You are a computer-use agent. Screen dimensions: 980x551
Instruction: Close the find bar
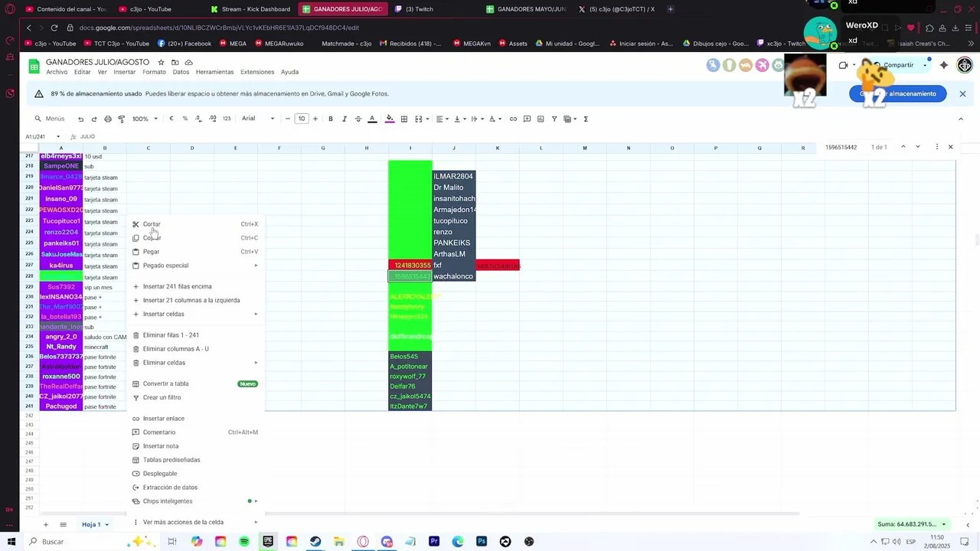951,147
